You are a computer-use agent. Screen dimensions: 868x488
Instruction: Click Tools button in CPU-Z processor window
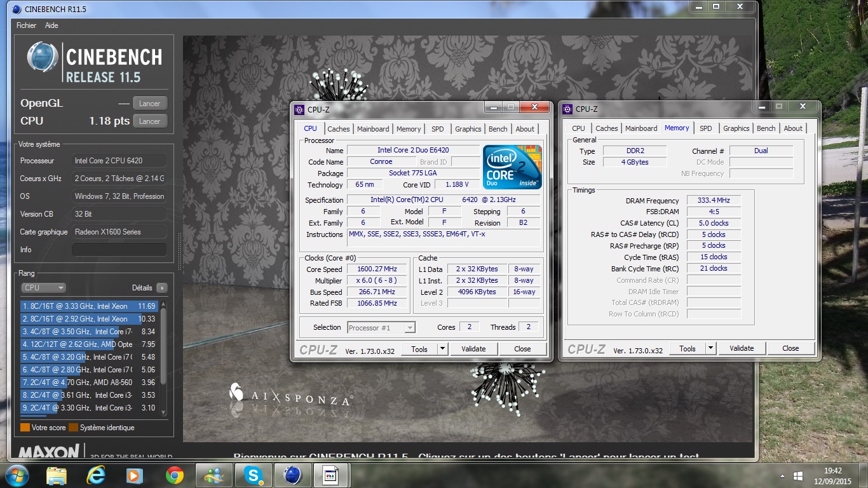tap(419, 349)
